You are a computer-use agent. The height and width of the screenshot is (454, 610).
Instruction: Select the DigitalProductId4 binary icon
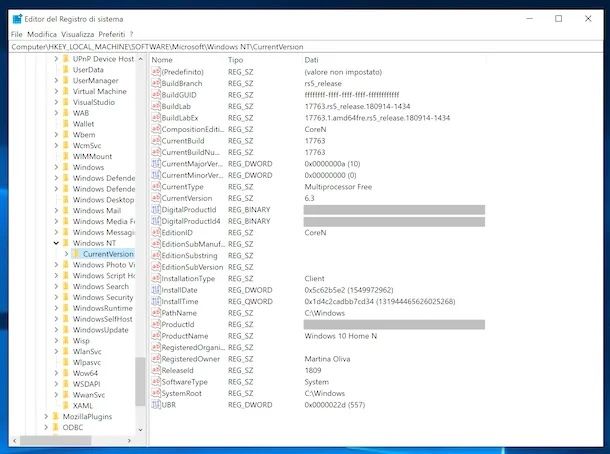156,221
